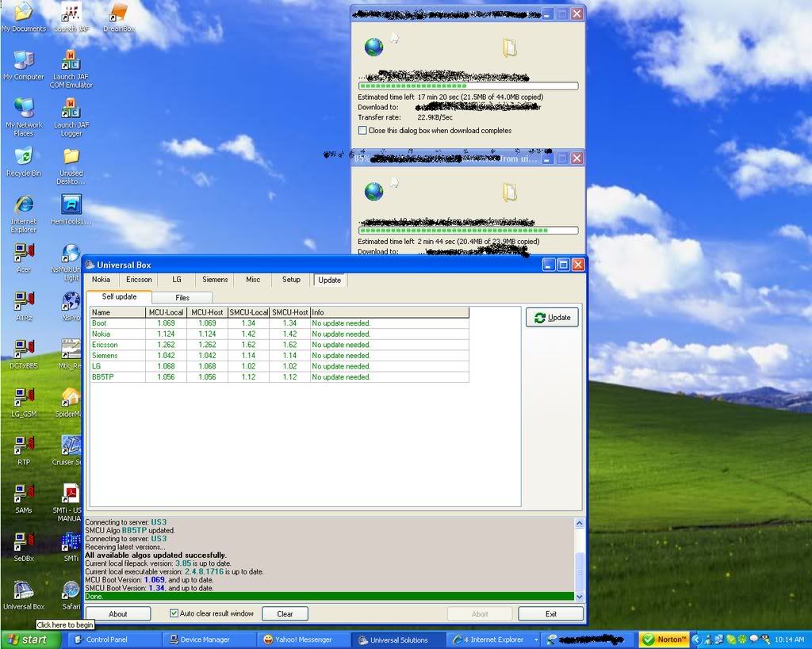Viewport: 812px width, 649px height.
Task: Open the LG tab in Universal Box
Action: [x=177, y=280]
